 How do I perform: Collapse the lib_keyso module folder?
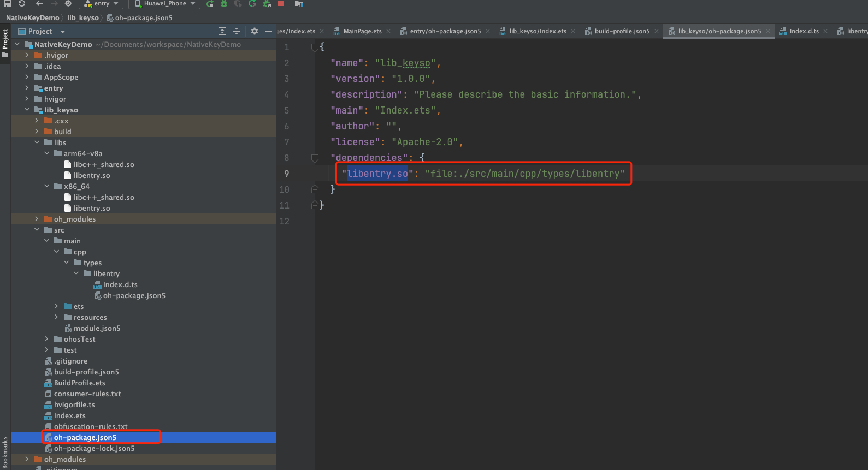27,110
